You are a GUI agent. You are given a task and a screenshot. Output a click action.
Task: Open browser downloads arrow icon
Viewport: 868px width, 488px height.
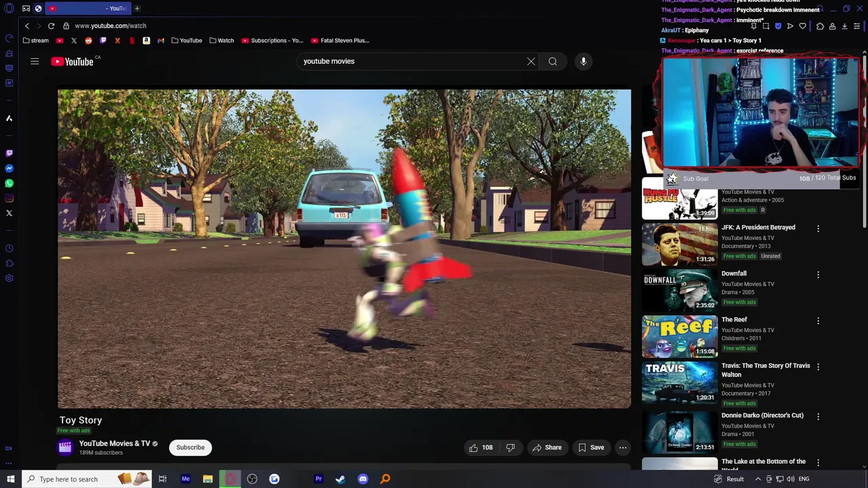click(844, 26)
